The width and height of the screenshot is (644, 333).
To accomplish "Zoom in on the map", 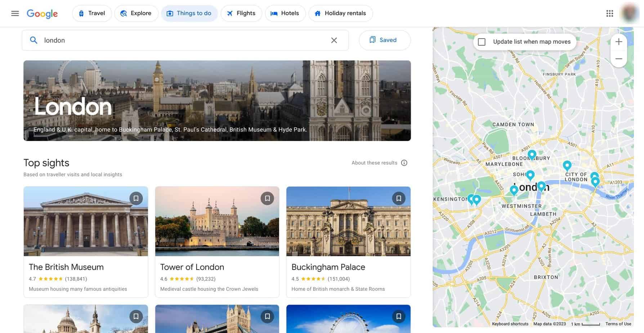I will (618, 41).
